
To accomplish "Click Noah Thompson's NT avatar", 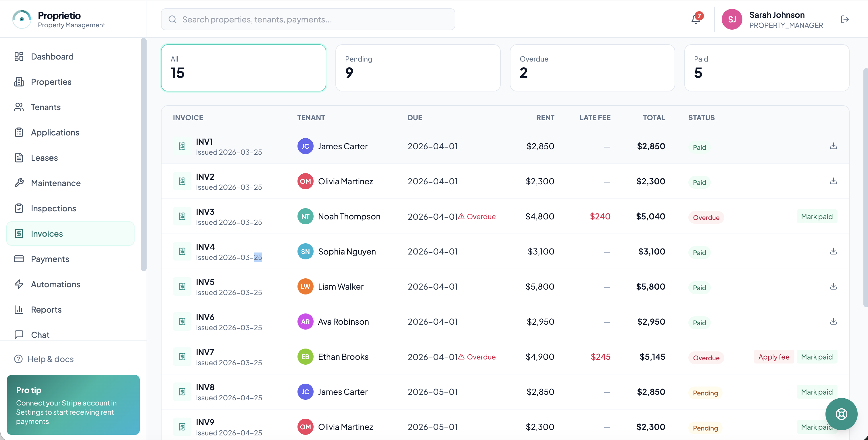I will click(305, 216).
